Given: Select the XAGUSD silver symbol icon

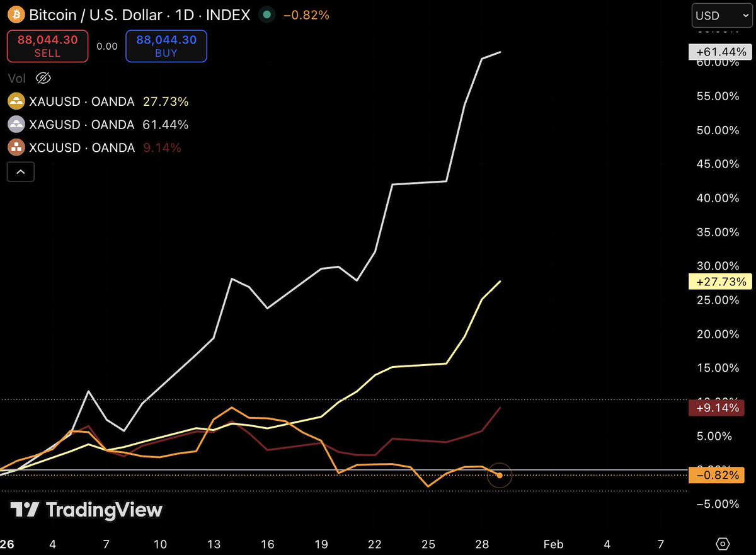Looking at the screenshot, I should point(16,124).
